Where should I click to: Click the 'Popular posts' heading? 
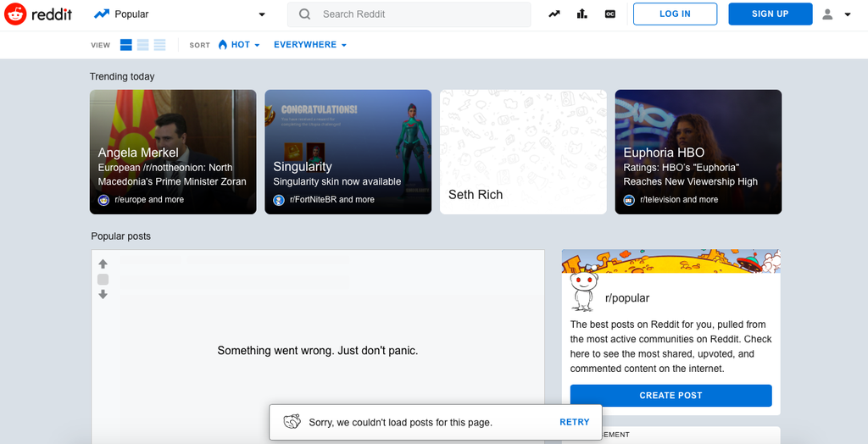point(120,236)
